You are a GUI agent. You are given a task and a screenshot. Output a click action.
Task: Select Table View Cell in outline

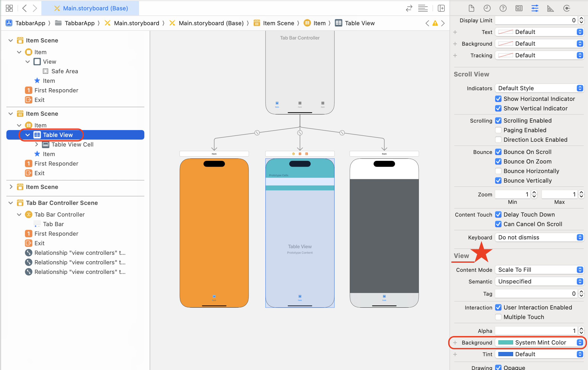[72, 144]
